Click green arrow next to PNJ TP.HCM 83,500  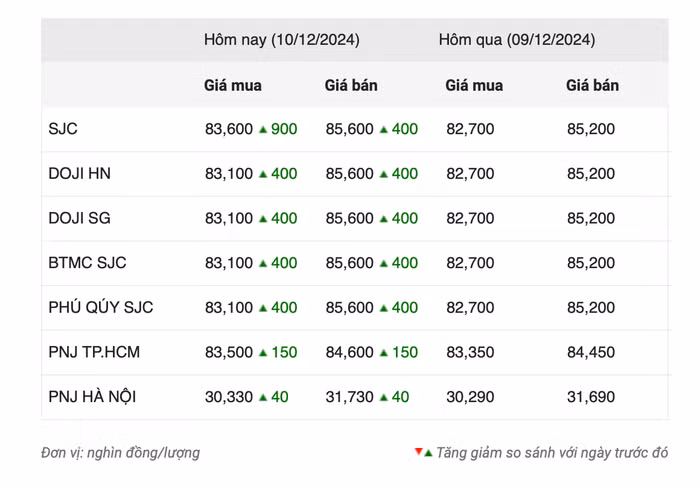(263, 352)
